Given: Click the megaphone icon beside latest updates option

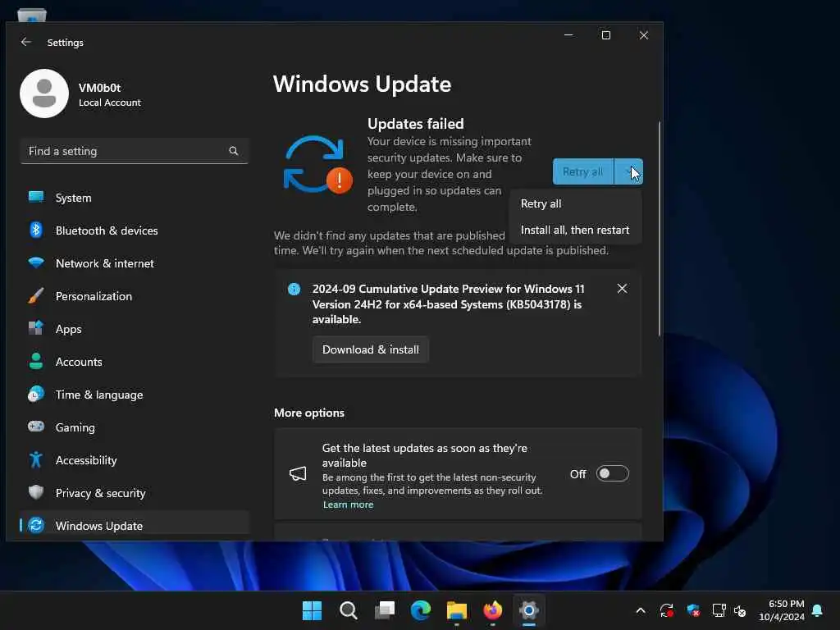Looking at the screenshot, I should pyautogui.click(x=298, y=473).
